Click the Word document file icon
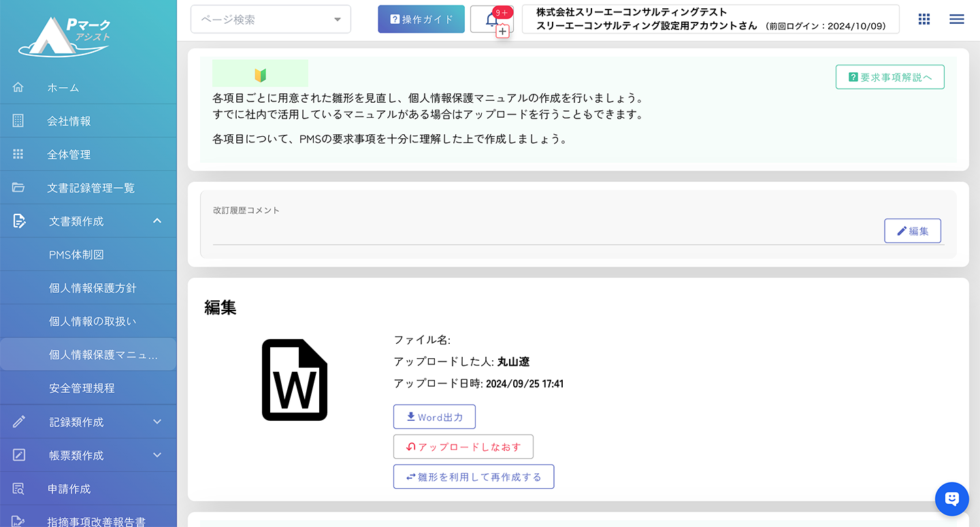This screenshot has height=527, width=980. coord(295,379)
